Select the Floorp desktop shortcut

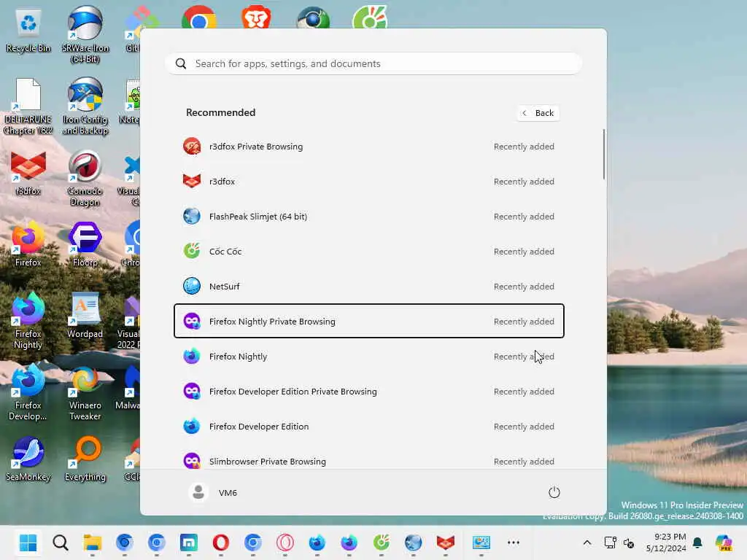click(x=85, y=245)
